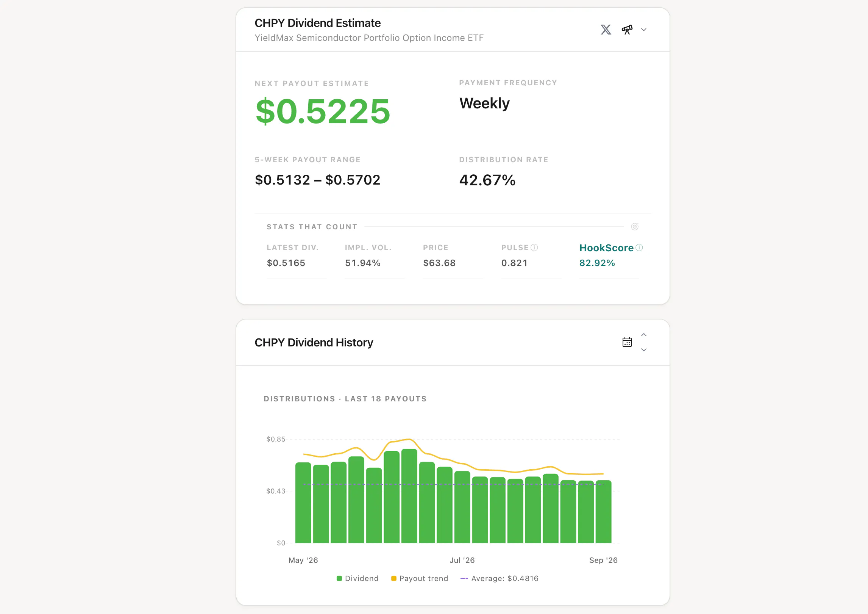Click the CHPY Dividend History title
This screenshot has height=614, width=868.
click(x=314, y=342)
